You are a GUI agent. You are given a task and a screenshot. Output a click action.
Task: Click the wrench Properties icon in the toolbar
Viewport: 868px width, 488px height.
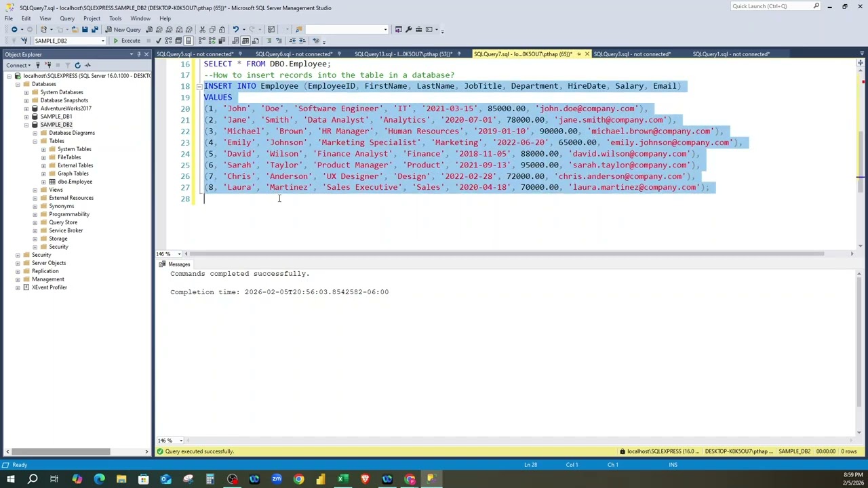click(408, 29)
